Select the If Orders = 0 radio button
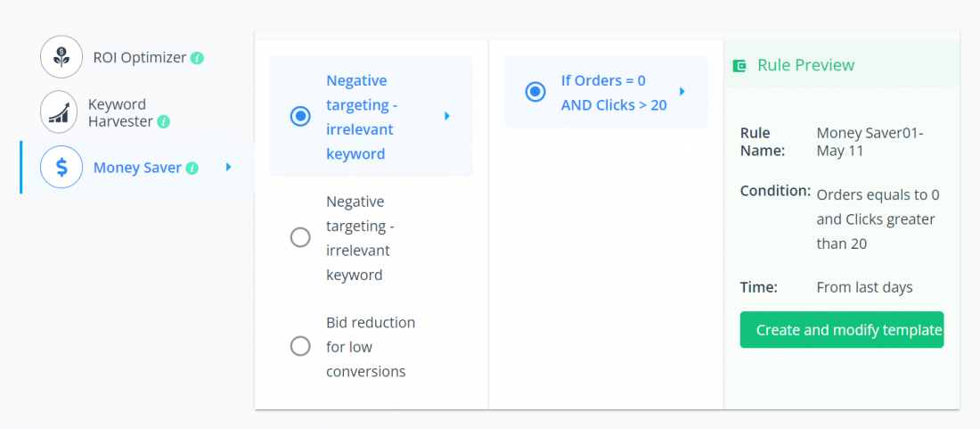 [x=535, y=92]
